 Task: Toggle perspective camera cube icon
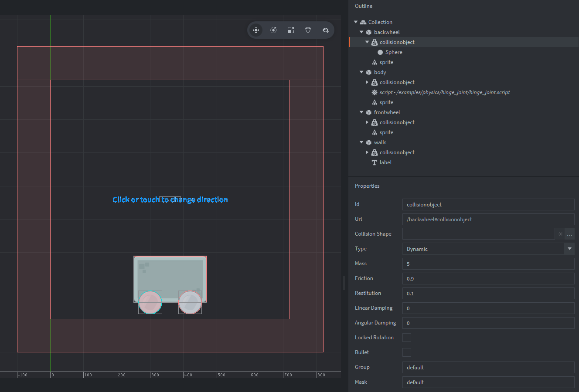point(308,30)
